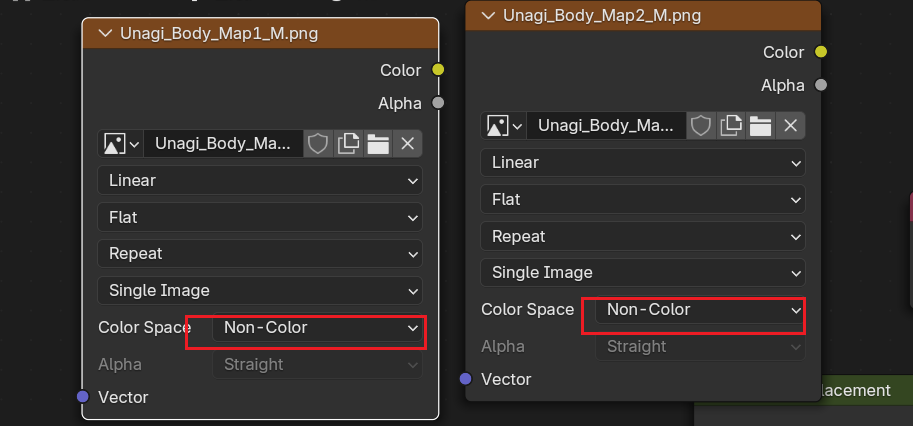This screenshot has height=426, width=913.
Task: Open Non-Color color space dropdown on Map2 node
Action: pos(700,310)
